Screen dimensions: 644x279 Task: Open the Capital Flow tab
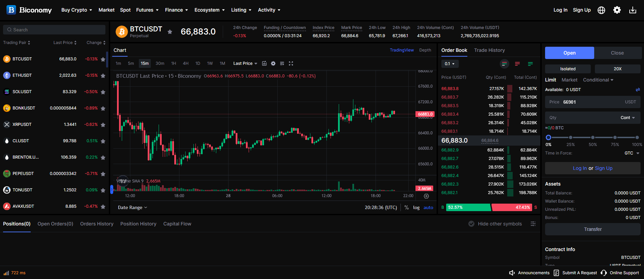tap(177, 224)
